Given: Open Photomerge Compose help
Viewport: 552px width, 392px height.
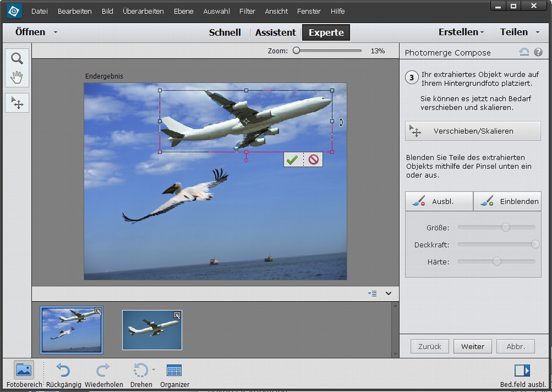Looking at the screenshot, I should coord(538,52).
